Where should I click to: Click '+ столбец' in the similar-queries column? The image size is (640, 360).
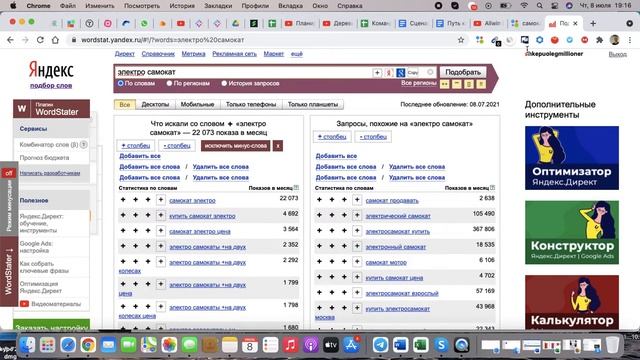[332, 137]
